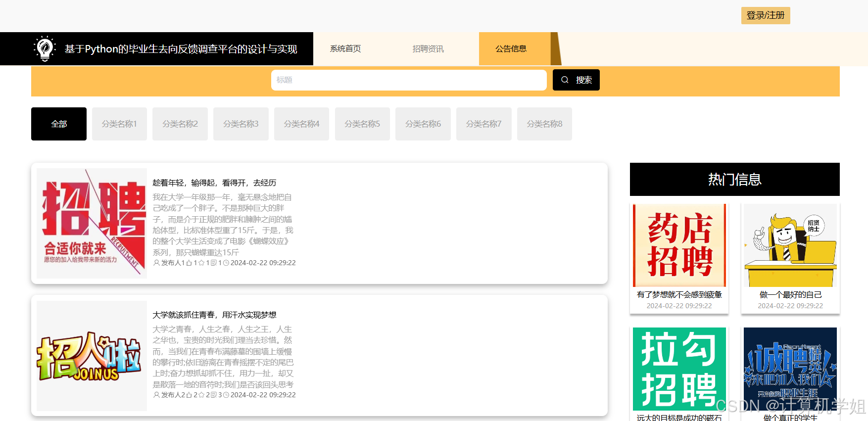Select the 全部 category filter
Viewport: 868px width, 421px height.
tap(59, 124)
